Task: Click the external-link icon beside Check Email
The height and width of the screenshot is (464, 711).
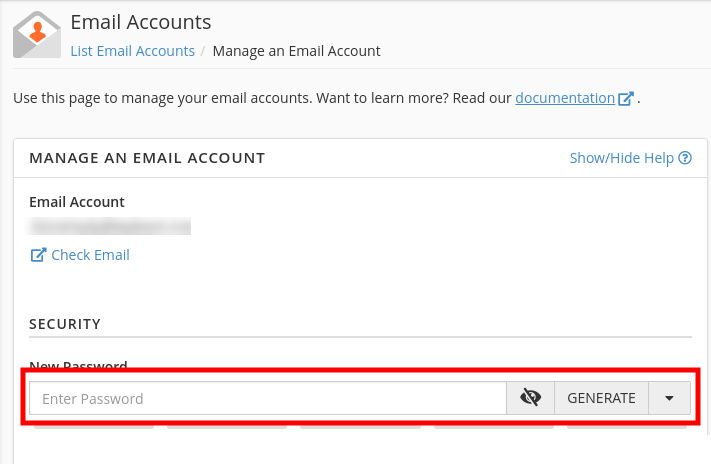Action: coord(38,255)
